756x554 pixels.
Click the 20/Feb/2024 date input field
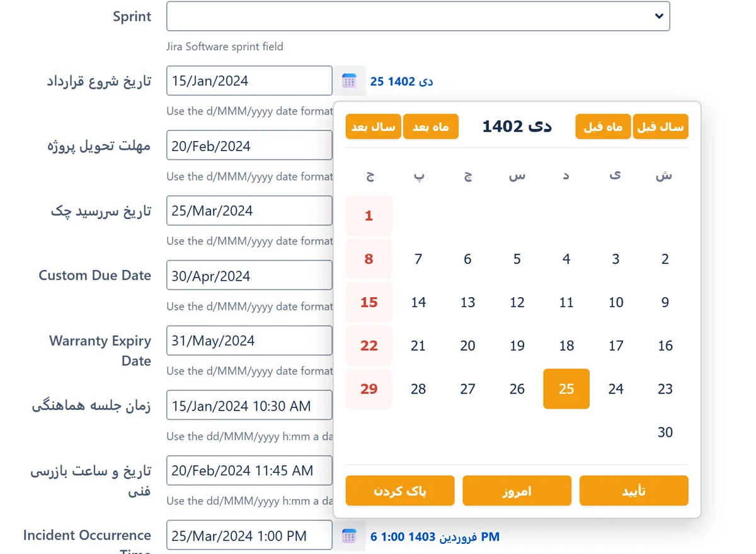click(249, 145)
